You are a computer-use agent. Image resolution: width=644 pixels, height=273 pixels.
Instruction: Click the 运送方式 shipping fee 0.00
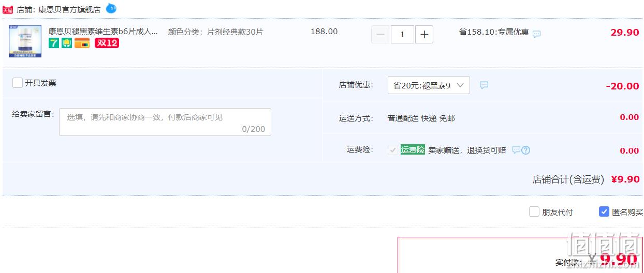pyautogui.click(x=630, y=117)
